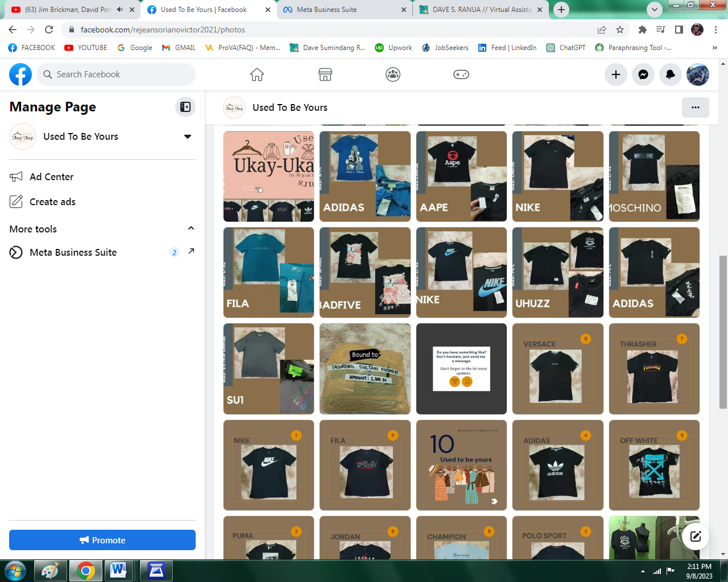The image size is (728, 582).
Task: Open the Ukay-Ukay cover photo thumbnail
Action: 268,177
